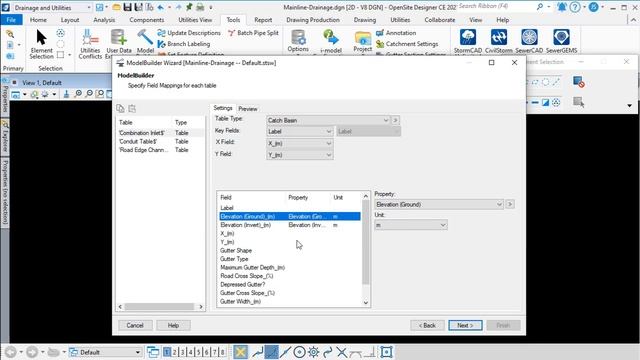The height and width of the screenshot is (360, 640).
Task: Click the undo arrow in quick access toolbar
Action: 160,7
